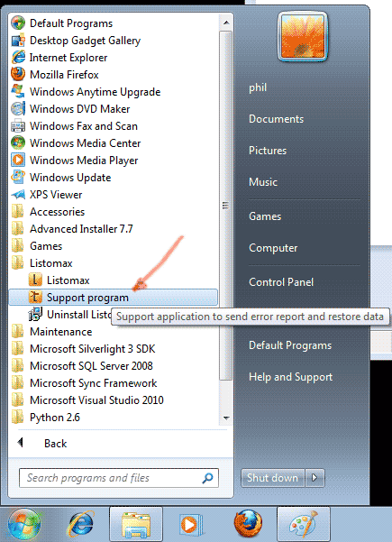Launch the Support program entry
The width and height of the screenshot is (392, 542).
pos(114,298)
